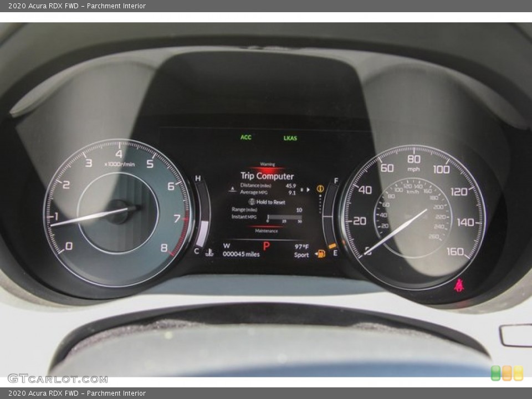This screenshot has width=532, height=399.
Task: Click the 4 at the tachometer top
Action: (x=119, y=154)
